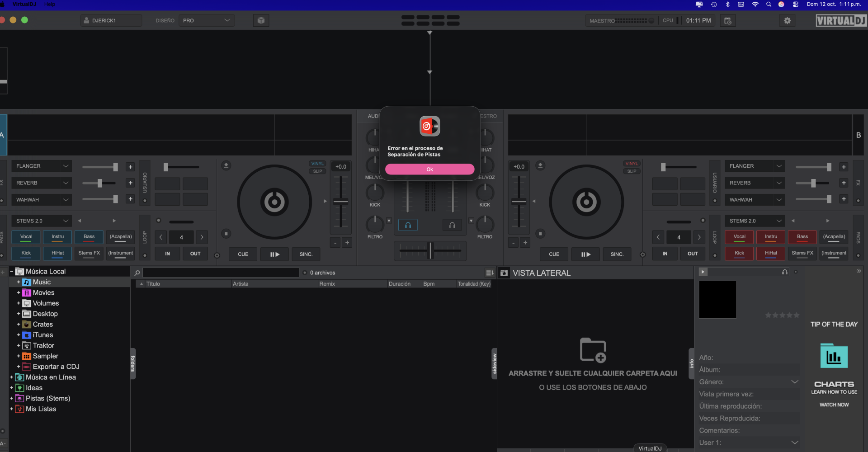Click the right headphone cue icon
Viewport: 868px width, 452px height.
(452, 225)
